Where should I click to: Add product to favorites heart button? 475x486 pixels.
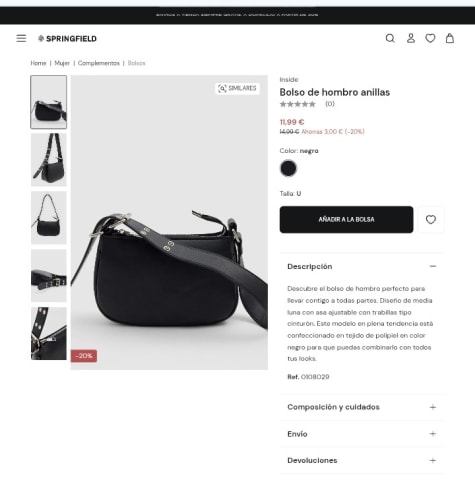[x=431, y=220]
